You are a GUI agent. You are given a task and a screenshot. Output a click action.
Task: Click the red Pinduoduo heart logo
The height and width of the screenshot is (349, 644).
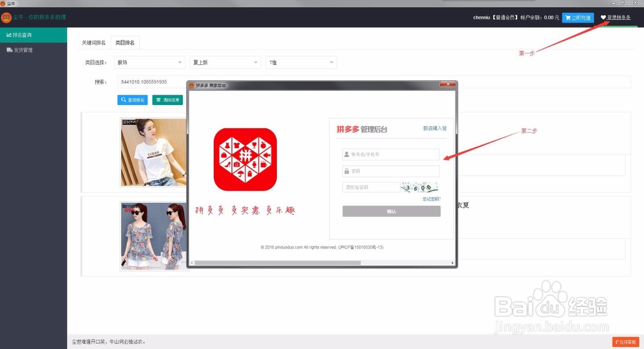point(245,159)
